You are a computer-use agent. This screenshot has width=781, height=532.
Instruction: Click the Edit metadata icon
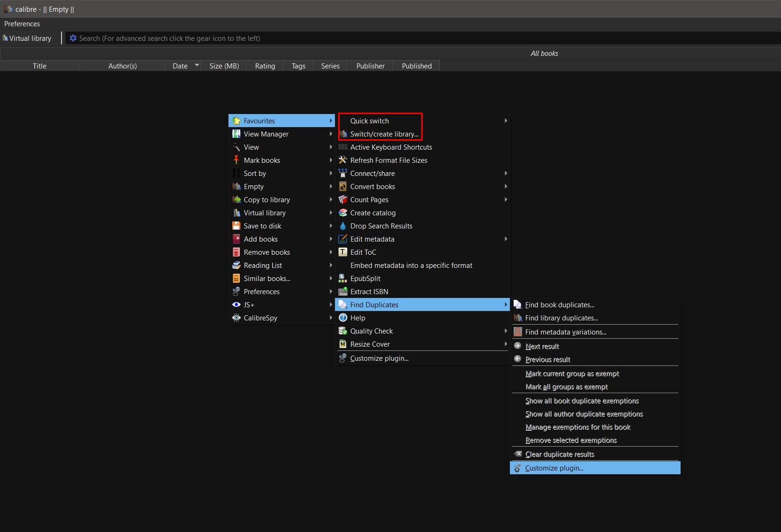click(x=343, y=239)
